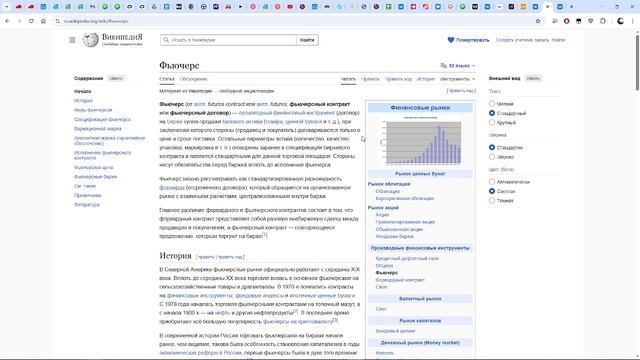Open the История page tab

tap(426, 79)
